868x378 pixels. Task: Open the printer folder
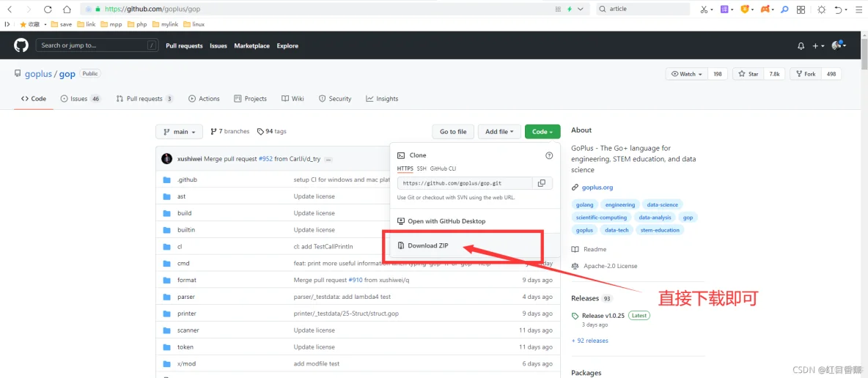(186, 314)
